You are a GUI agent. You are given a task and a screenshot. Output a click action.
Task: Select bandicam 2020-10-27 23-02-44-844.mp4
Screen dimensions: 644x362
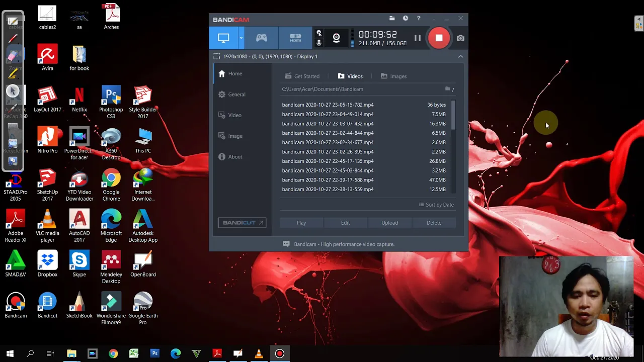[364, 133]
